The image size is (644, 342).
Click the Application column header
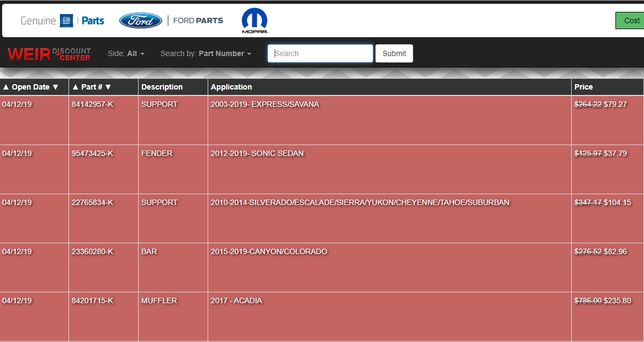[231, 87]
